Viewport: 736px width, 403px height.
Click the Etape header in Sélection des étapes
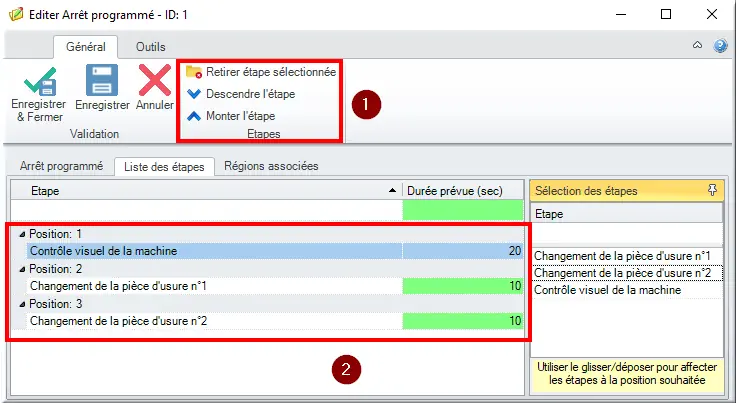click(627, 214)
